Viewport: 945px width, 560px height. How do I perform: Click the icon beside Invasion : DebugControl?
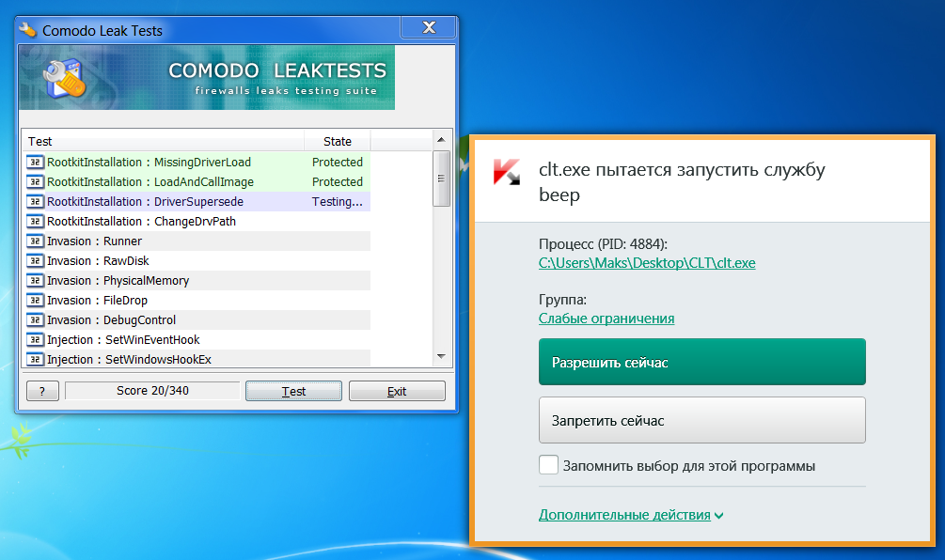pyautogui.click(x=35, y=319)
